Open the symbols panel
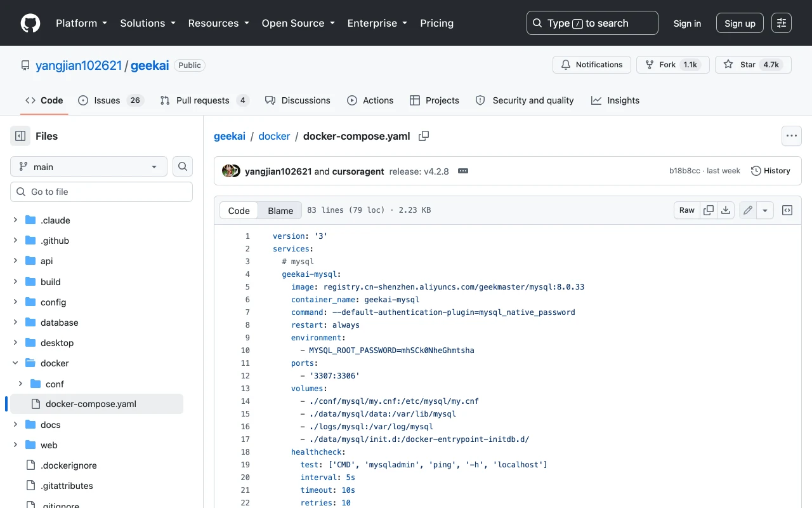The height and width of the screenshot is (508, 812). pos(787,210)
